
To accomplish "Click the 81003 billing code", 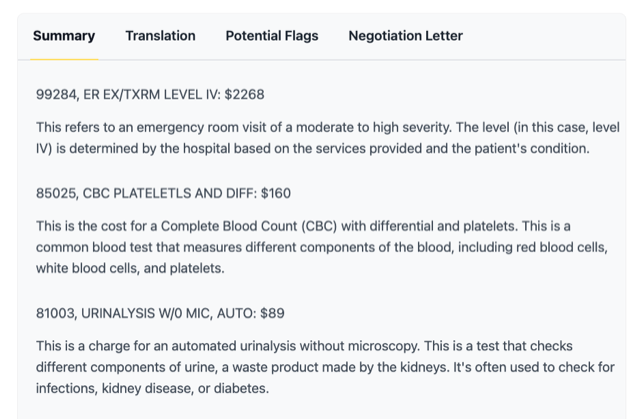I will click(56, 313).
